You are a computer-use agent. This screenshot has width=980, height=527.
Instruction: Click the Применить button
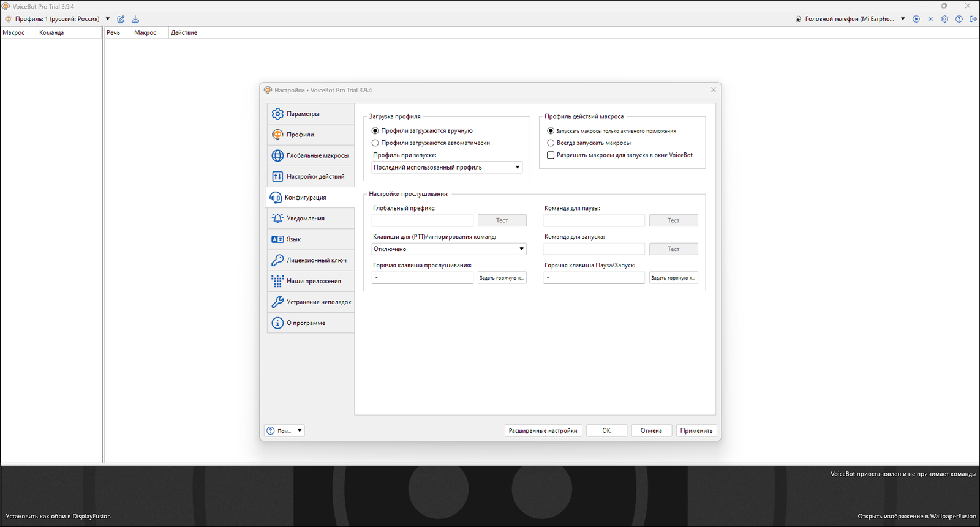[x=696, y=431]
